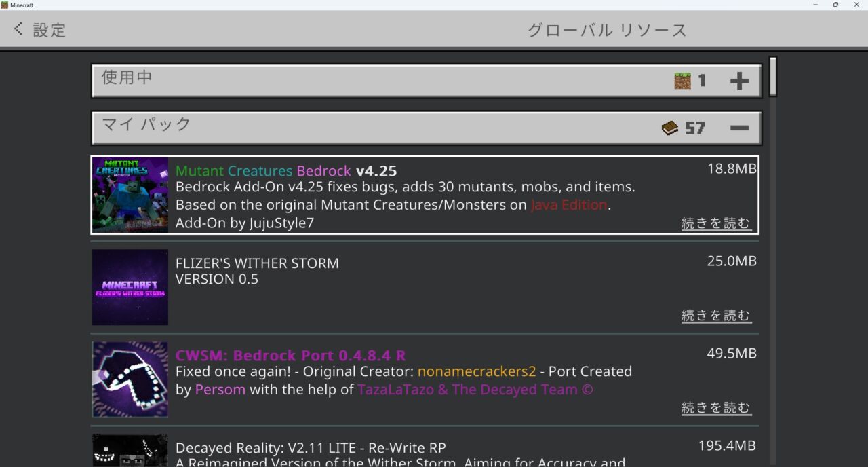Click the CWSM: Bedrock Port 0.4.8.4 R title
Image resolution: width=868 pixels, height=467 pixels.
[x=291, y=355]
